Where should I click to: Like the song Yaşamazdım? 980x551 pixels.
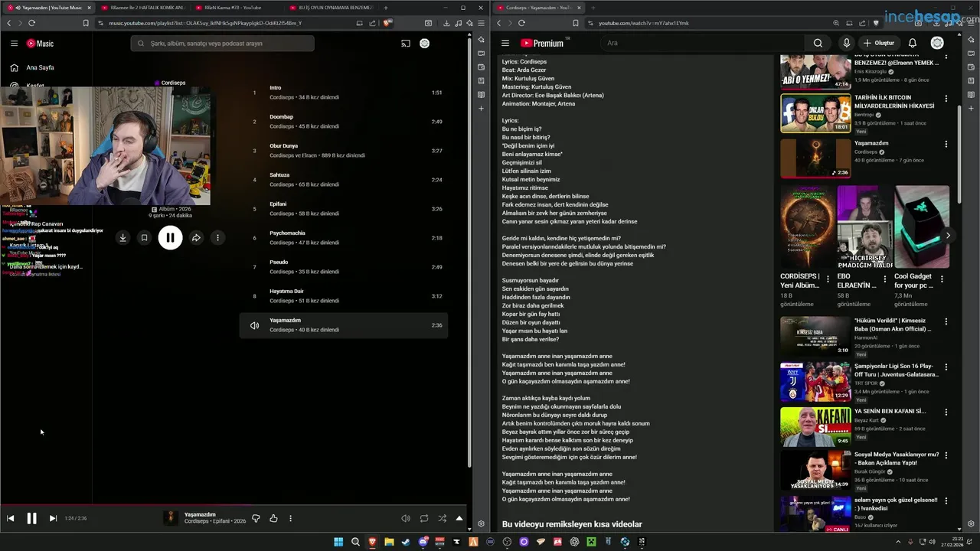click(273, 518)
